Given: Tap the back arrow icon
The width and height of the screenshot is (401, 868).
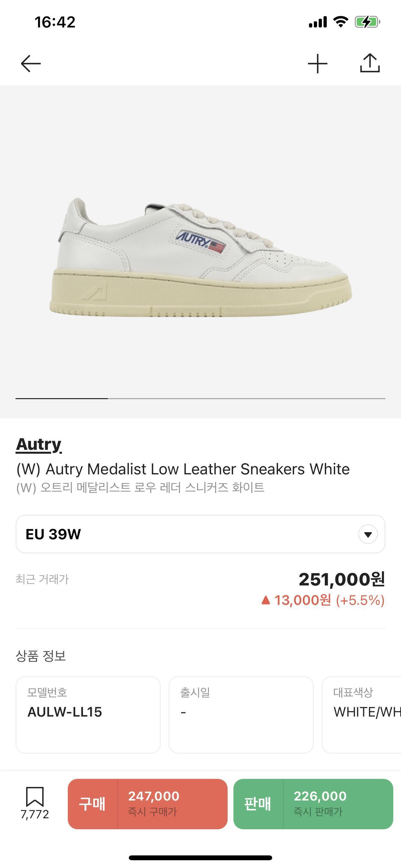Looking at the screenshot, I should 31,63.
